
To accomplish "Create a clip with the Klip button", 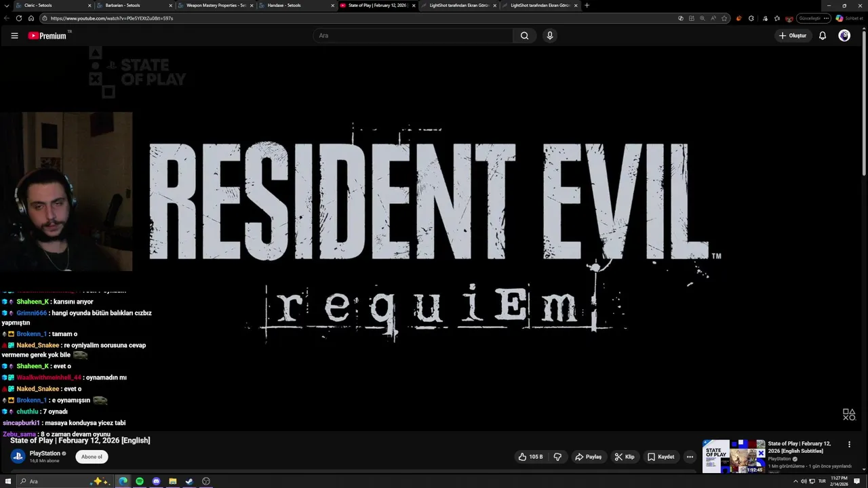I will pyautogui.click(x=625, y=457).
